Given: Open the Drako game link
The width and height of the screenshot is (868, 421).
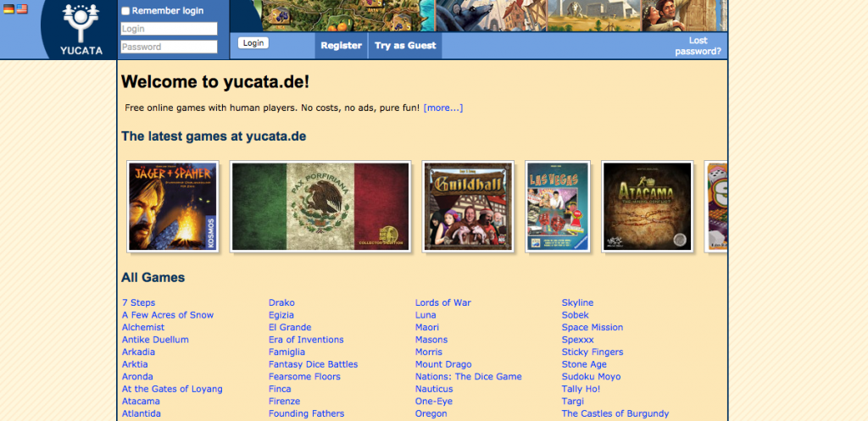Looking at the screenshot, I should coord(281,303).
